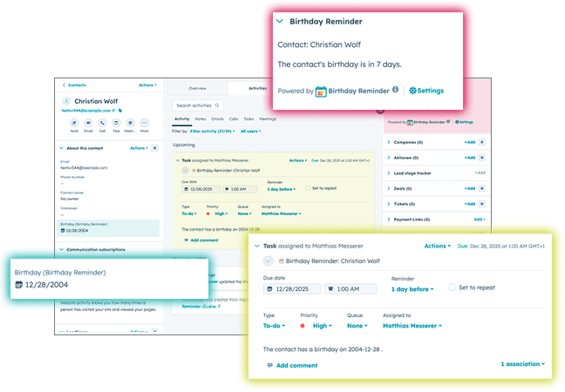Expand the Companies (0) card
The width and height of the screenshot is (565, 392).
click(389, 142)
